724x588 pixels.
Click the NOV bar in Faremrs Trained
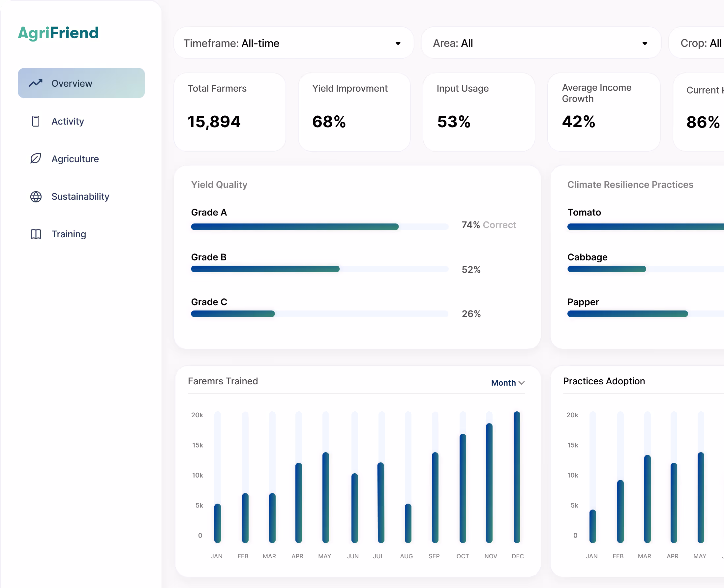(x=489, y=483)
